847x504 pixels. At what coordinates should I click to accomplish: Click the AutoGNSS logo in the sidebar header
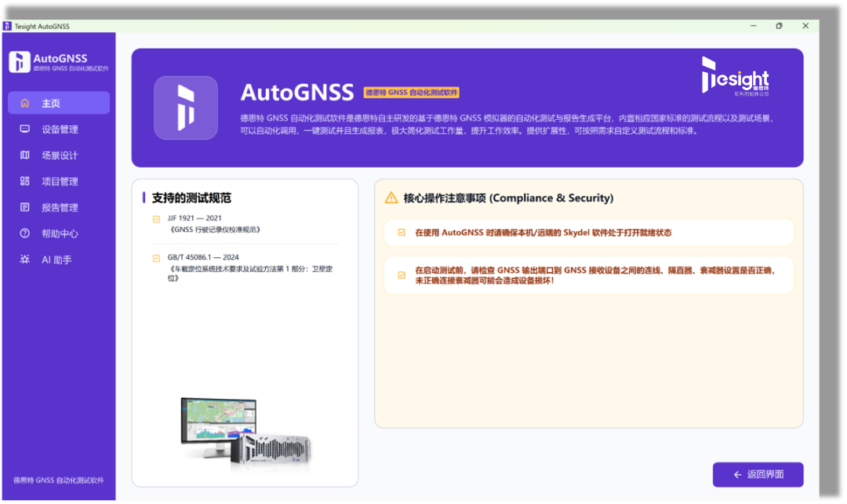point(20,61)
